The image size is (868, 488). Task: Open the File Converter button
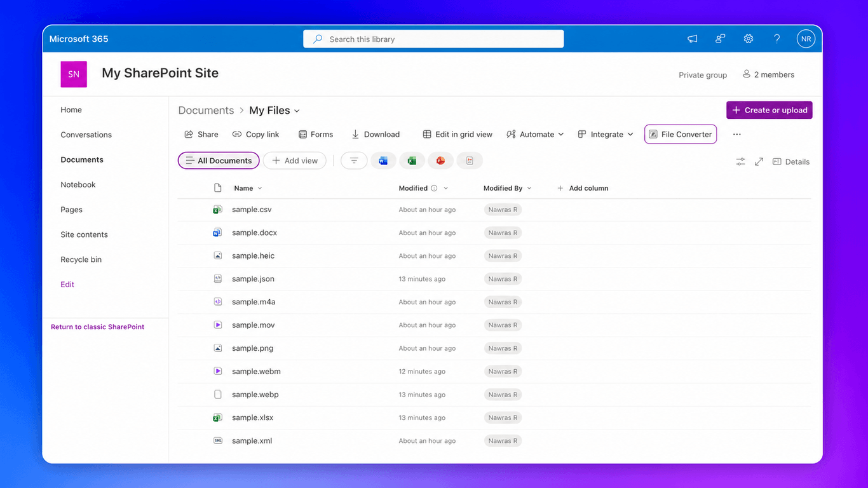[681, 134]
